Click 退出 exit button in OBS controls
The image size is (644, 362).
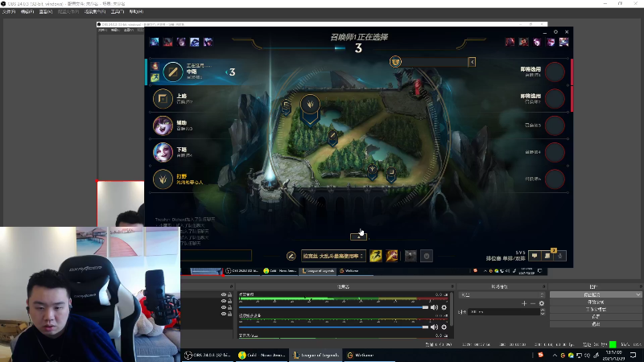(x=596, y=324)
